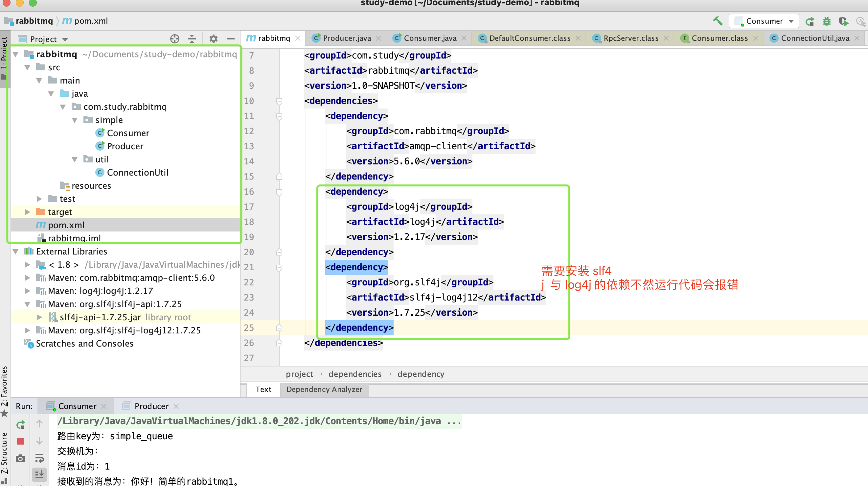Open the Consumer run configuration dropdown
The height and width of the screenshot is (486, 868).
click(x=764, y=21)
